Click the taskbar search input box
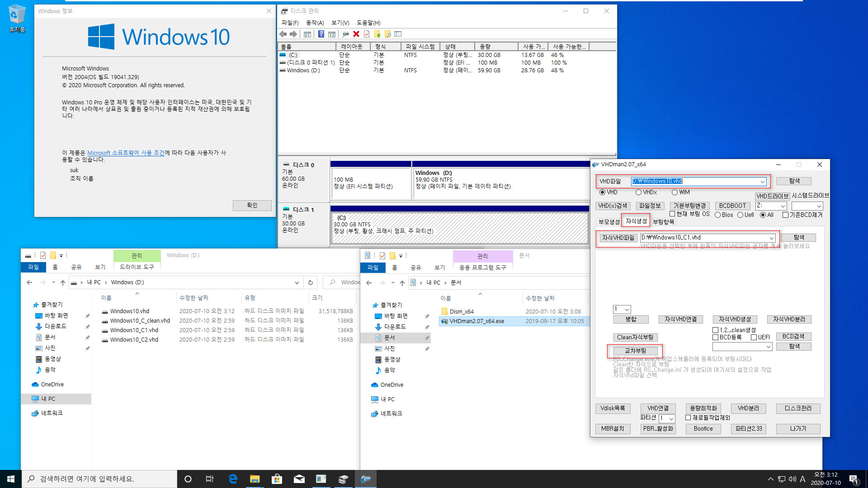Image resolution: width=868 pixels, height=488 pixels. click(x=99, y=479)
